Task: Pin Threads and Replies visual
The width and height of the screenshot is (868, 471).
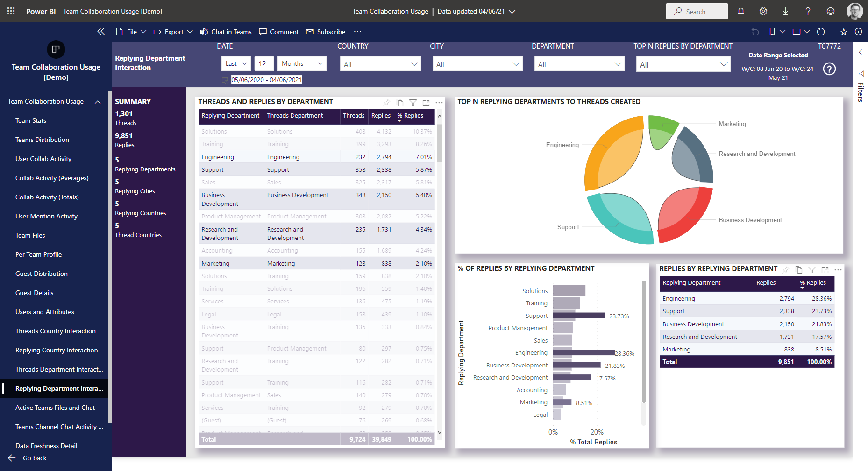Action: point(387,103)
